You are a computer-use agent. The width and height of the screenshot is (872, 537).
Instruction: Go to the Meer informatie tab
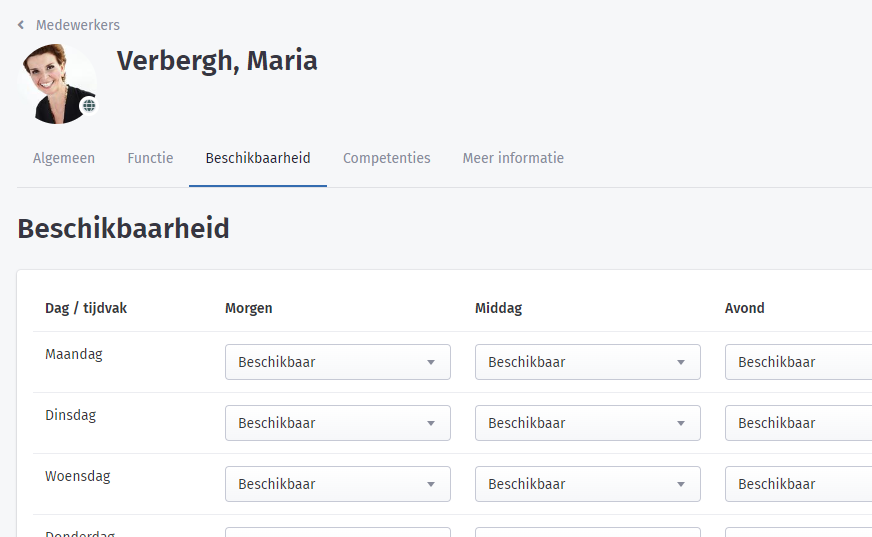click(513, 158)
